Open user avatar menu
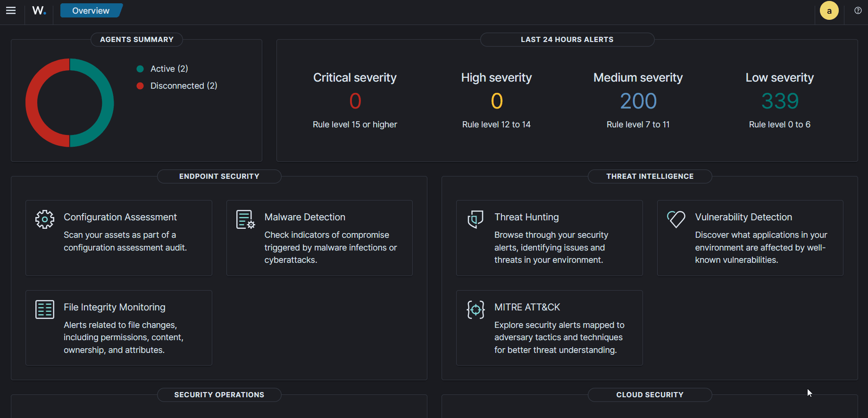Screen dimensions: 868x418 pos(829,10)
